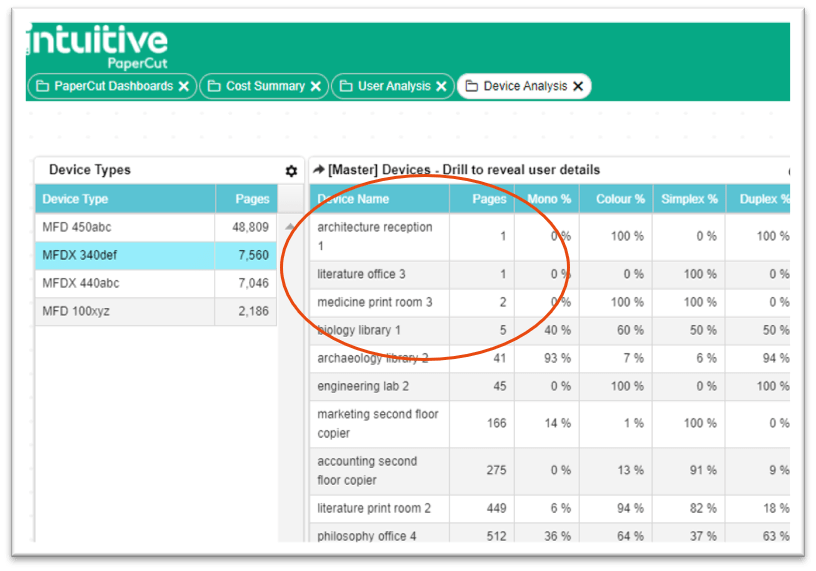The image size is (816, 571).
Task: Click folder icon on PaperCut Dashboards tab
Action: 42,86
